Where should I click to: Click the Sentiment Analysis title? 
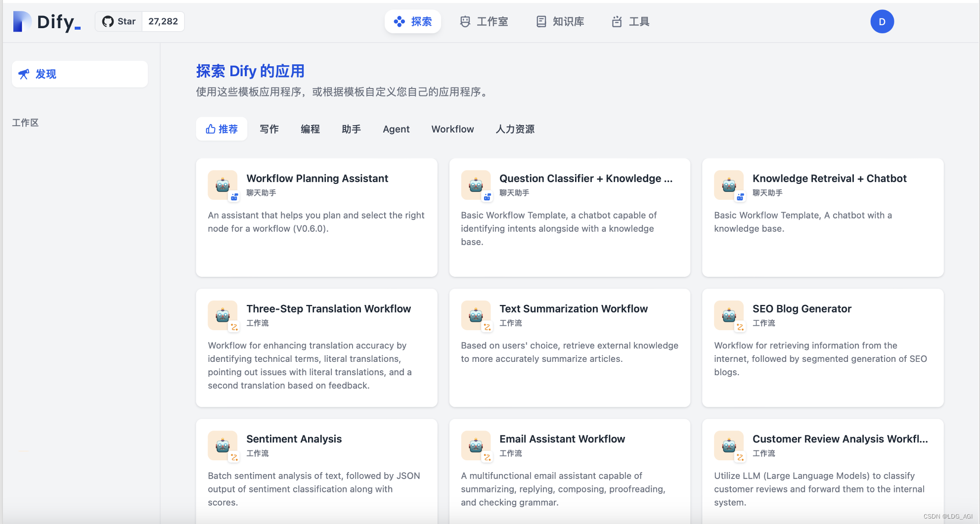[294, 439]
